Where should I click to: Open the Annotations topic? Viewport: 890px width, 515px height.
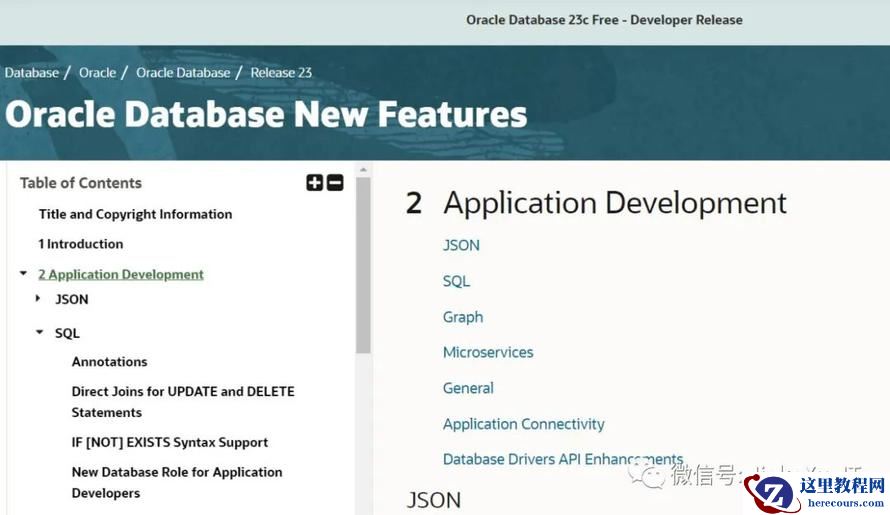point(110,362)
